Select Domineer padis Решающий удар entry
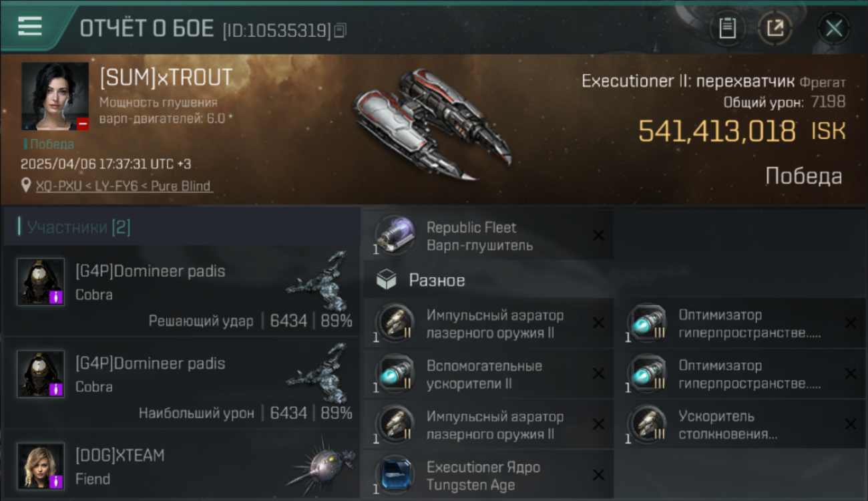This screenshot has height=501, width=868. 182,291
